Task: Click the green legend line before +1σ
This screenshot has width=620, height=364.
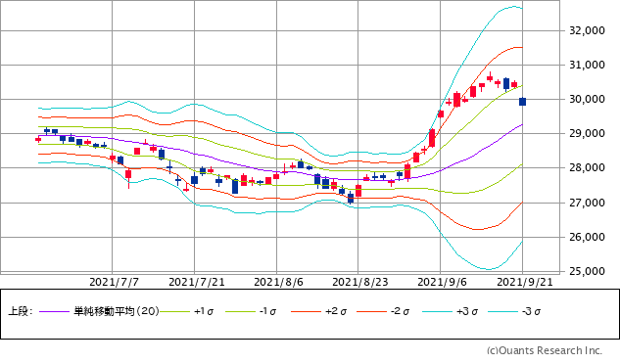Action: point(175,312)
